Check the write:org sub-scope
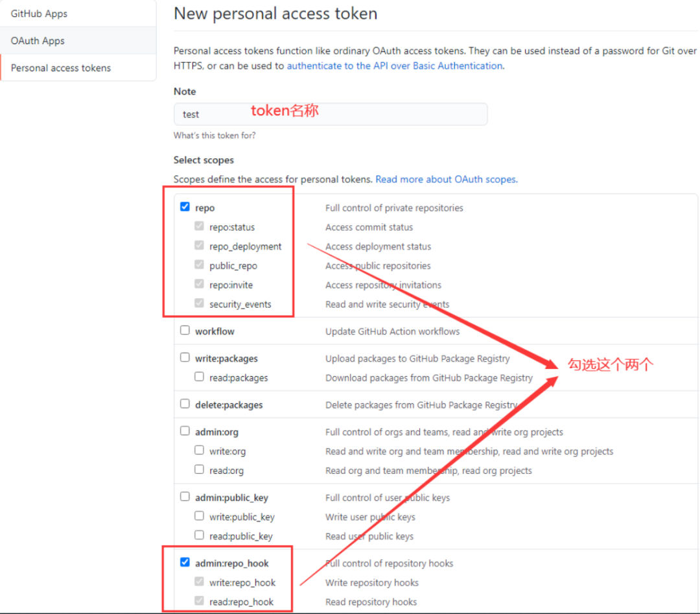The image size is (700, 614). tap(199, 450)
